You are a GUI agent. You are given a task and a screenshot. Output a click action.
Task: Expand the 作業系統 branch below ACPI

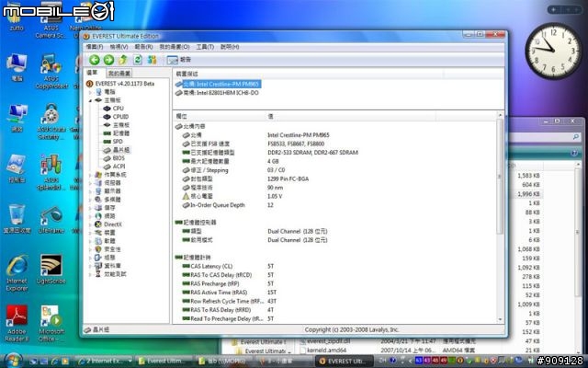click(90, 175)
